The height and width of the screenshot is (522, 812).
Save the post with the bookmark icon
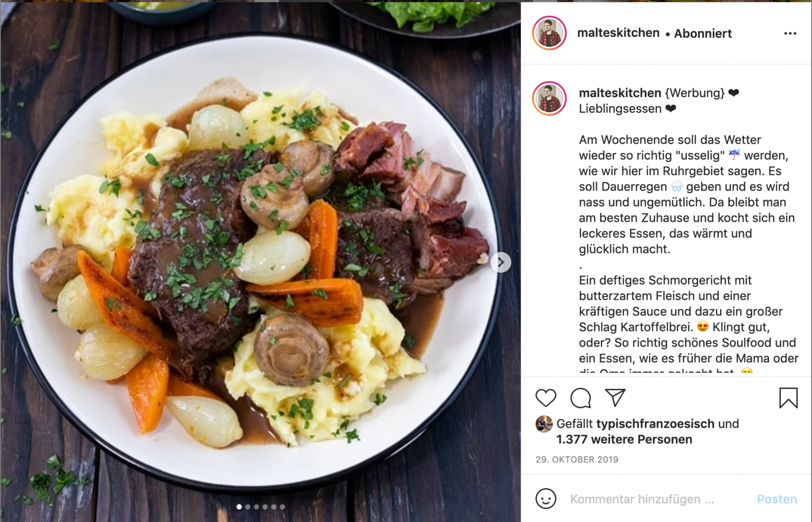(x=788, y=398)
